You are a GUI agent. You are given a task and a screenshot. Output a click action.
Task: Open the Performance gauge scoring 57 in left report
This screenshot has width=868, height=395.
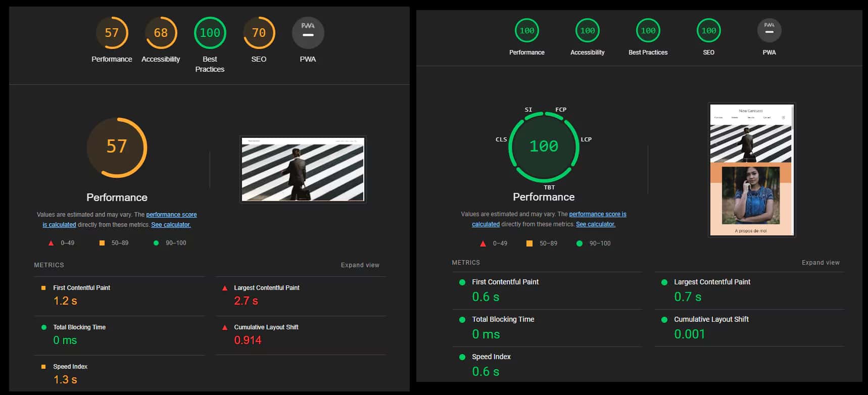[x=112, y=33]
